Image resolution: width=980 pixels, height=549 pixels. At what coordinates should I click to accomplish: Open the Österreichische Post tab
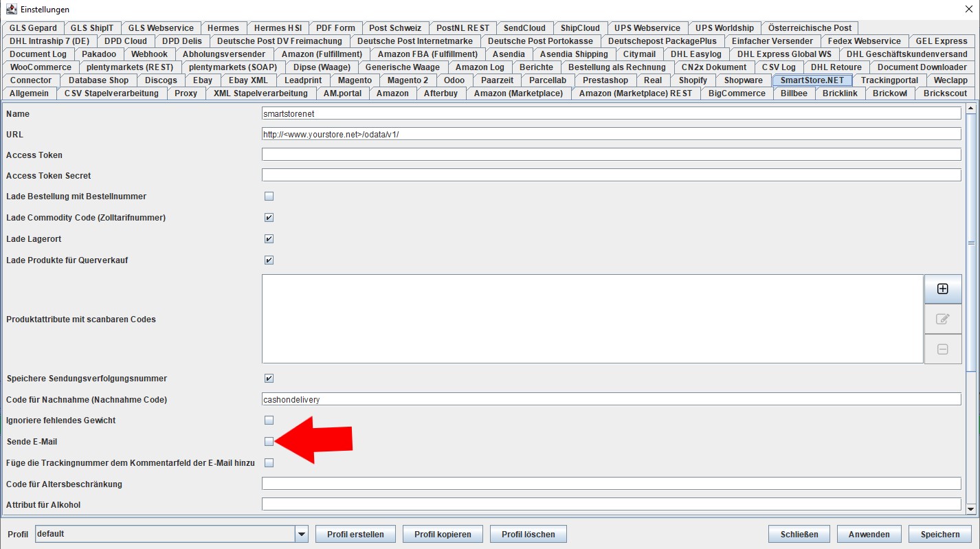point(810,28)
